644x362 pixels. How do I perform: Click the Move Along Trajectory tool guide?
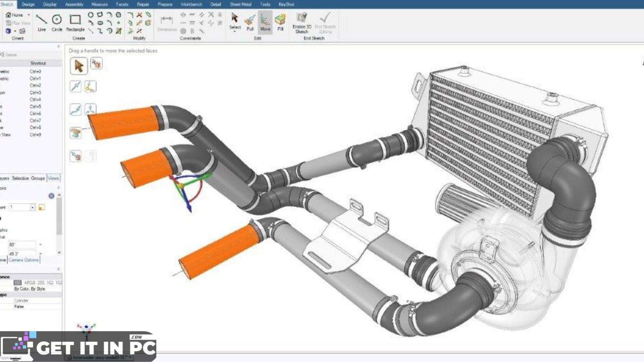75,110
